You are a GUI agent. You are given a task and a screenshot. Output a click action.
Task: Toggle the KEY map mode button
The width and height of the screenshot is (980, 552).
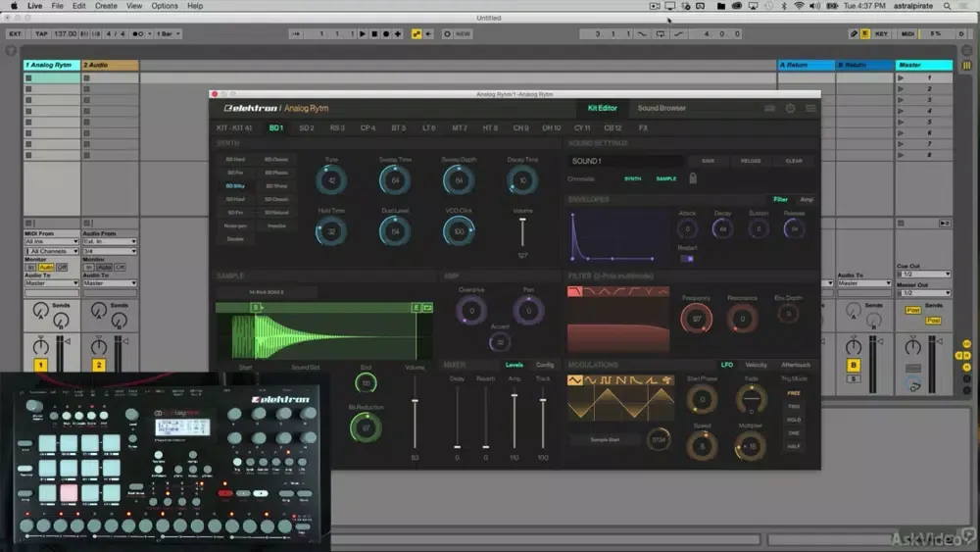pyautogui.click(x=881, y=33)
